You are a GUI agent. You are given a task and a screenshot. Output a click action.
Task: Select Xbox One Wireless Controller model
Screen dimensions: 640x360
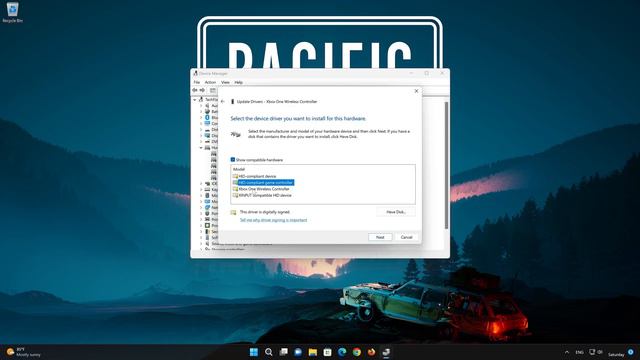point(264,189)
